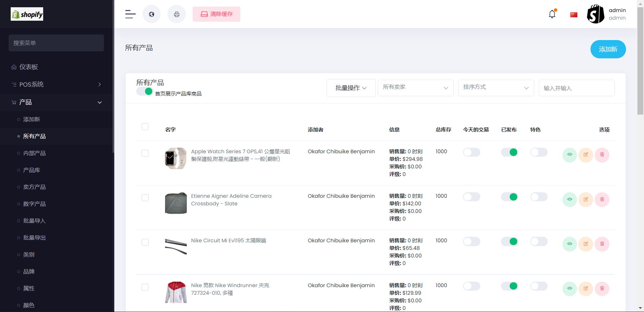Viewport: 644px width, 312px height.
Task: Click the 搜索菜单 search field
Action: click(56, 43)
